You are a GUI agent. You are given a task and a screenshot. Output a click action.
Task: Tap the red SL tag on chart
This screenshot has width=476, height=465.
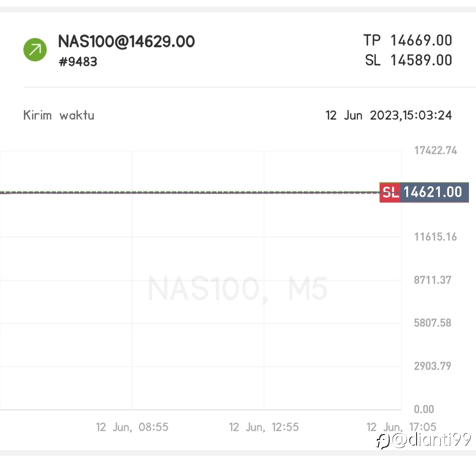point(390,192)
